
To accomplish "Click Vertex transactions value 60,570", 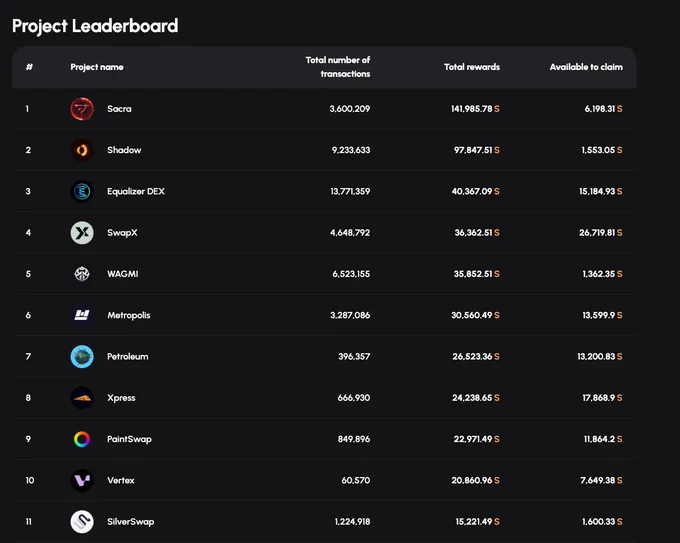I will (356, 481).
